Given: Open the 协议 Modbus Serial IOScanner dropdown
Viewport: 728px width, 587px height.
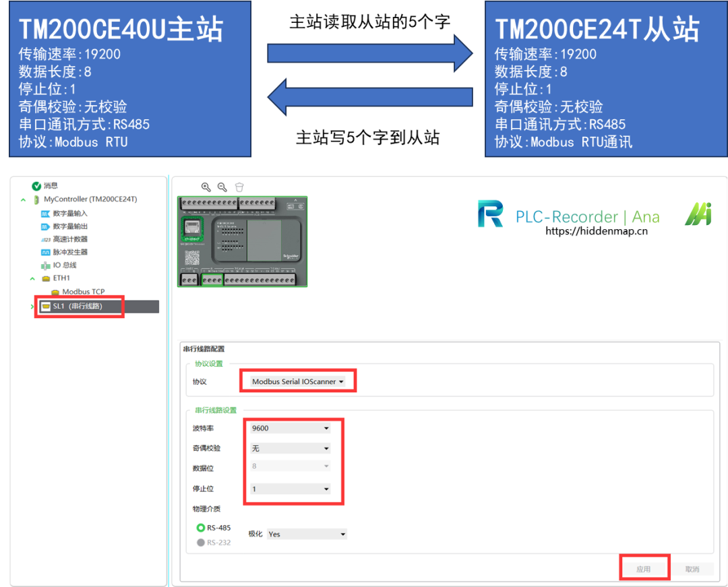Looking at the screenshot, I should tap(298, 381).
